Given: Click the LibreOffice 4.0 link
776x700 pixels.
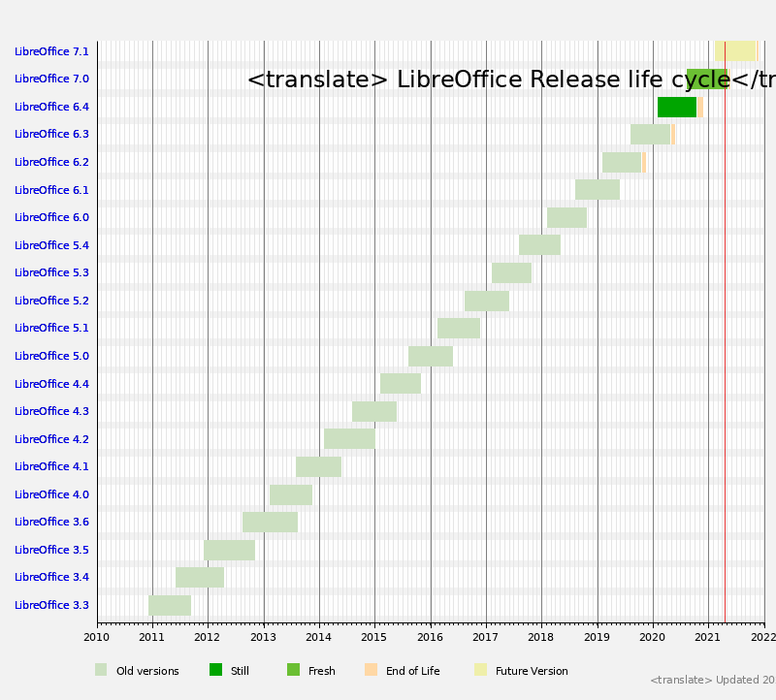Looking at the screenshot, I should [x=51, y=494].
